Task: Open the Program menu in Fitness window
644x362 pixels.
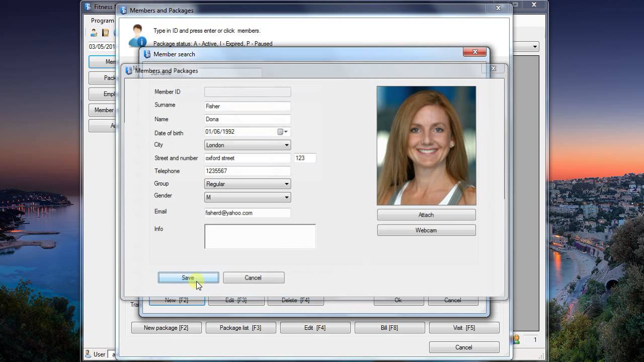Action: [102, 21]
